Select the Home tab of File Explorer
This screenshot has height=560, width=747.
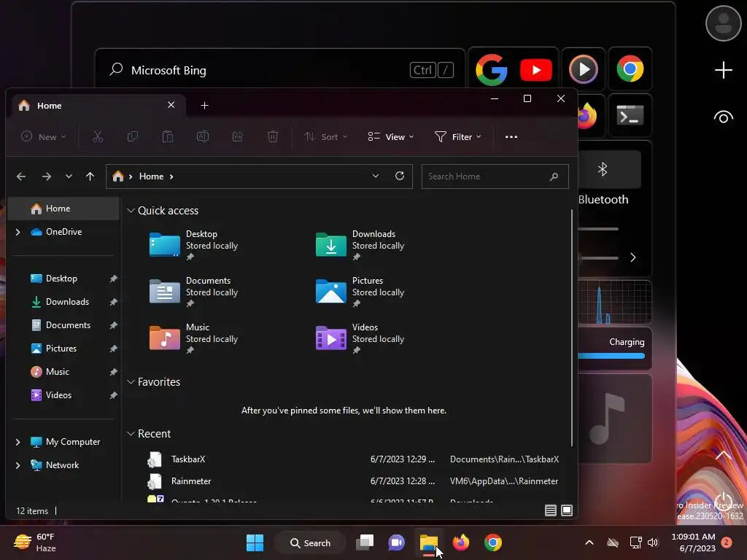tap(97, 106)
